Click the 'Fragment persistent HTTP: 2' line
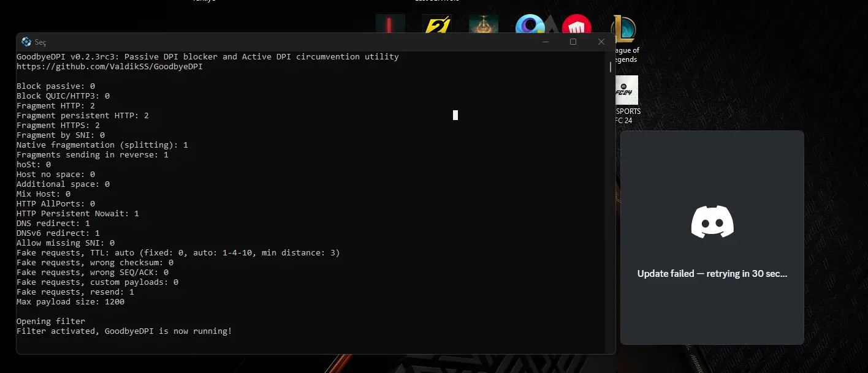The image size is (868, 373). pyautogui.click(x=83, y=116)
